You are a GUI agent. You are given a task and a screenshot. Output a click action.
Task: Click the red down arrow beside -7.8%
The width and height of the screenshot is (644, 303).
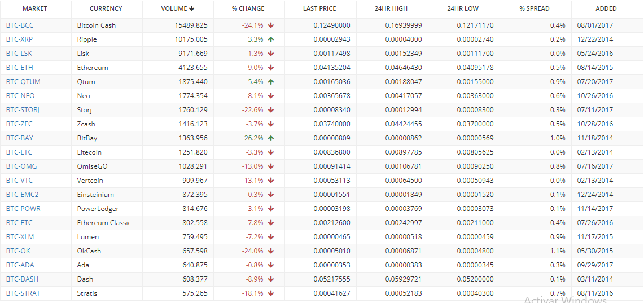pos(271,223)
